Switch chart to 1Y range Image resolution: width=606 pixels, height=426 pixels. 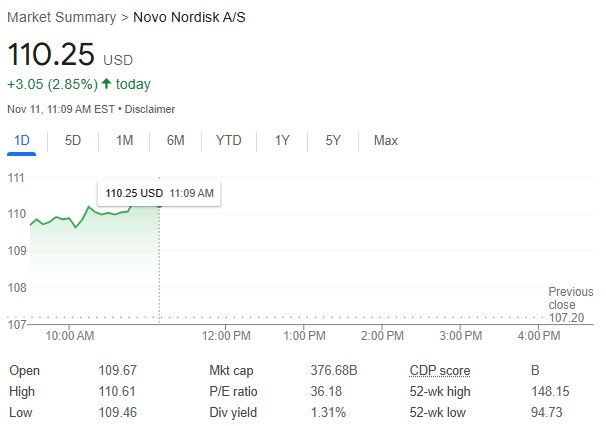click(x=282, y=140)
